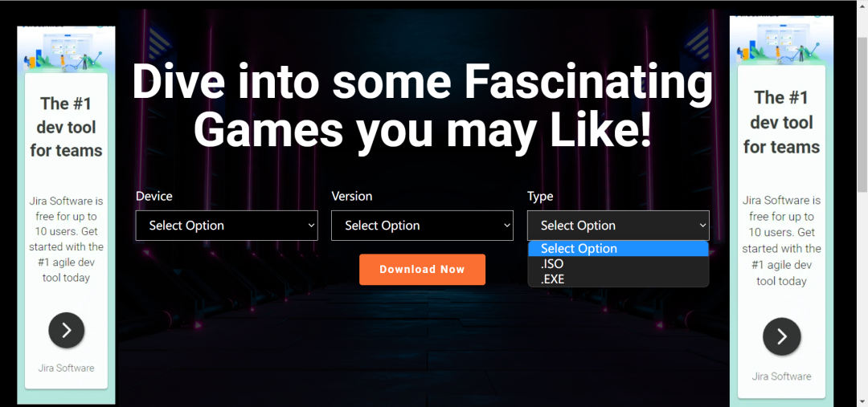Click the scrollbar's down arrow
This screenshot has height=407, width=868.
point(862,401)
